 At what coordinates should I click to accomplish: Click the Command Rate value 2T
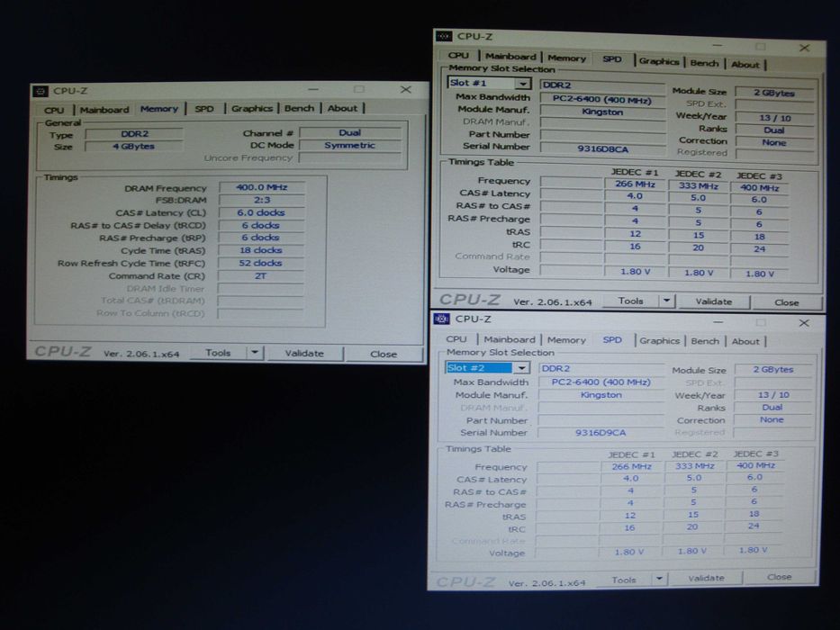click(x=261, y=276)
